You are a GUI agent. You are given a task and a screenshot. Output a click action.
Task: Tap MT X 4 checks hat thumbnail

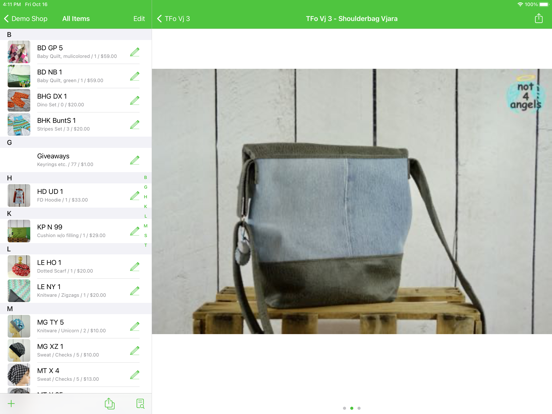click(19, 375)
